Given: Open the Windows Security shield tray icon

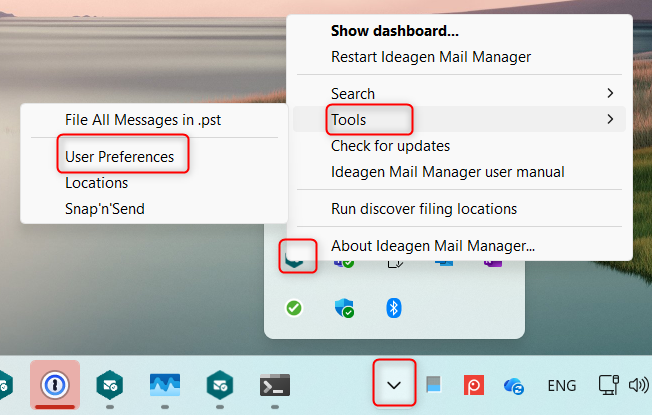Looking at the screenshot, I should (x=344, y=308).
